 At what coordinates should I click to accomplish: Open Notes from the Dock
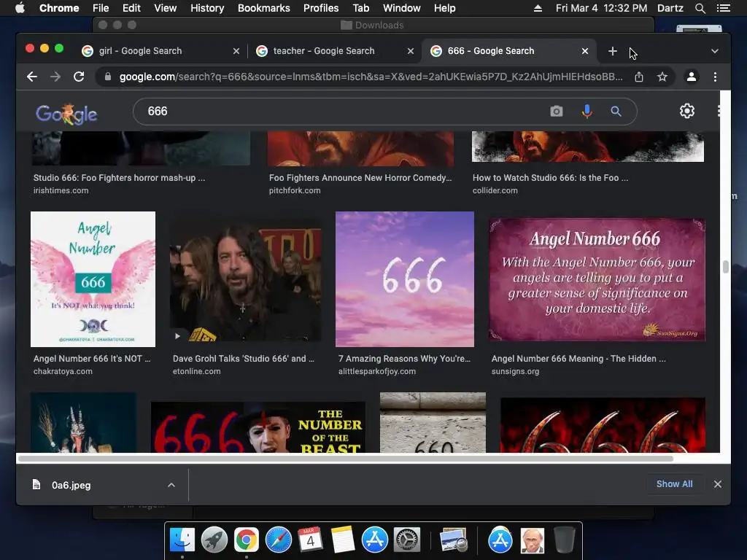(x=342, y=540)
